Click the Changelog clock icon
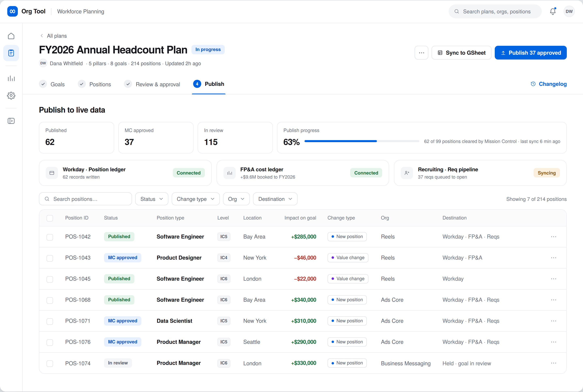 click(533, 84)
